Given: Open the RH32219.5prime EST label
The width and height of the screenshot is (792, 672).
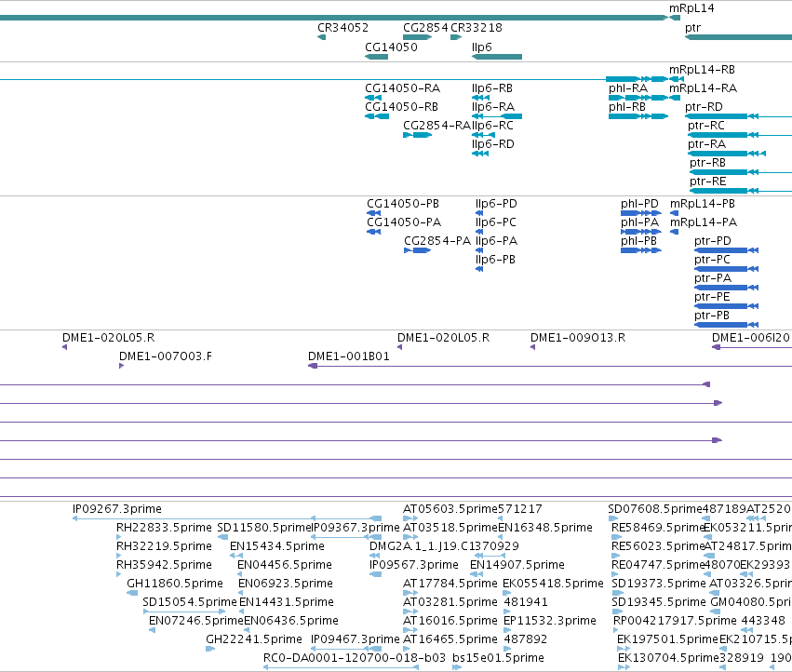Looking at the screenshot, I should [x=164, y=546].
